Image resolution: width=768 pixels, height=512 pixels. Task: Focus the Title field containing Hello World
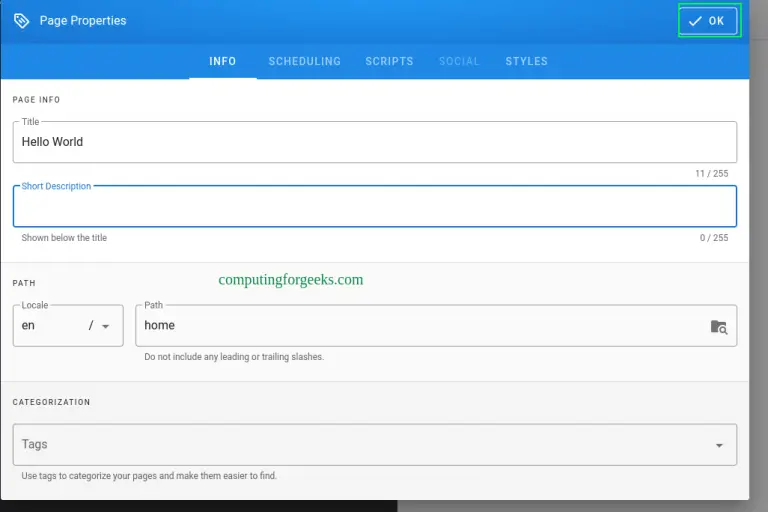click(x=375, y=142)
